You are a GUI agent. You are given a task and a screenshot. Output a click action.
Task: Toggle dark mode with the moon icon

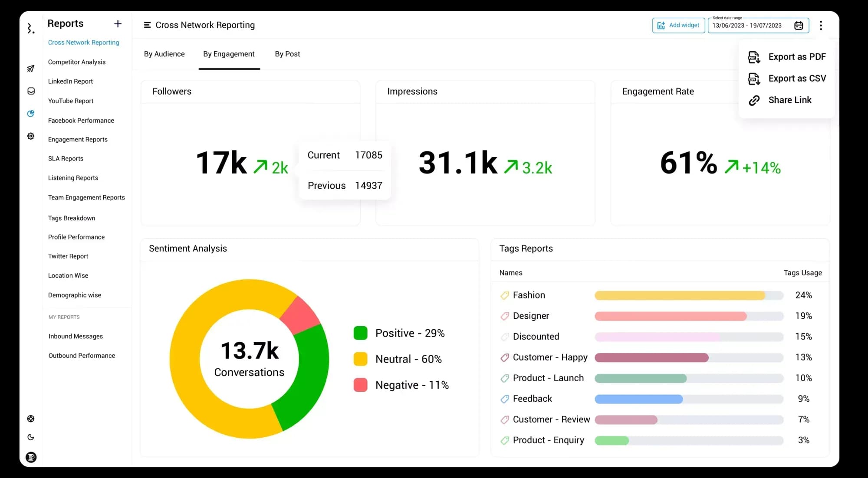pyautogui.click(x=31, y=437)
